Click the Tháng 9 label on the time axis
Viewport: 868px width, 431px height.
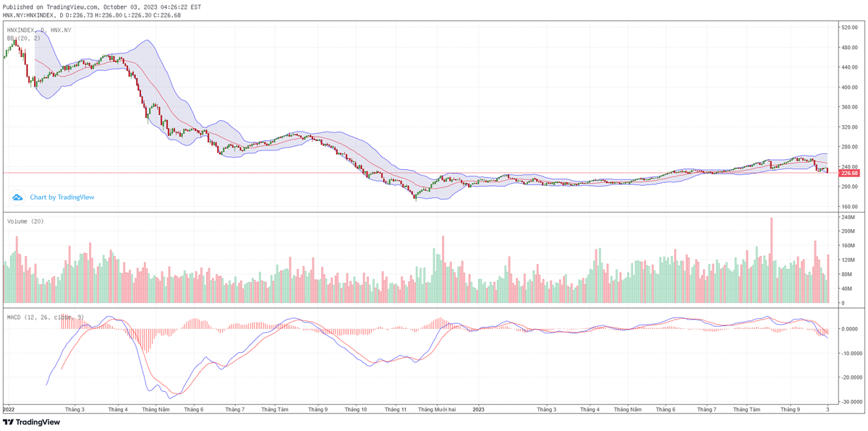[x=791, y=409]
